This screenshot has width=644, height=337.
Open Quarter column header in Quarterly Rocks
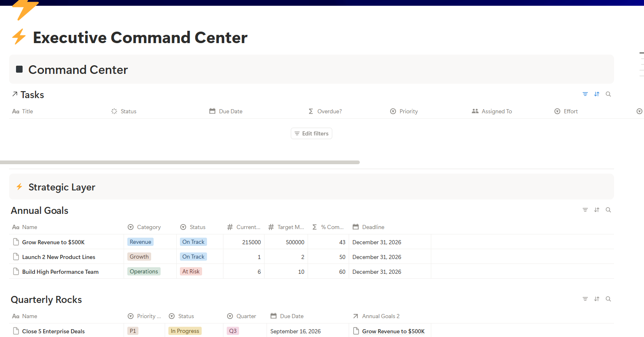(241, 316)
